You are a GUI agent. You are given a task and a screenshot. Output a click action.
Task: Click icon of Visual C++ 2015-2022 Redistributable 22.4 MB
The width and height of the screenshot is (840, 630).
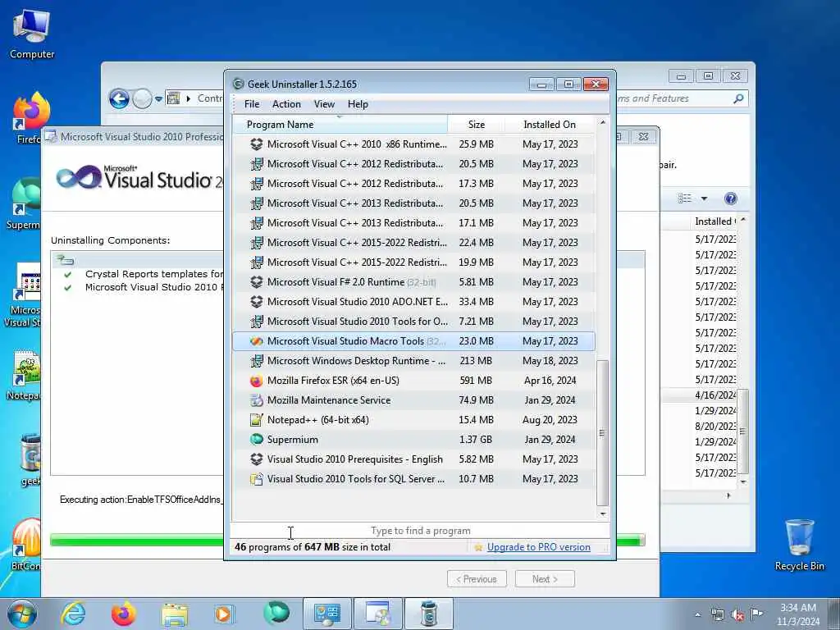point(257,243)
